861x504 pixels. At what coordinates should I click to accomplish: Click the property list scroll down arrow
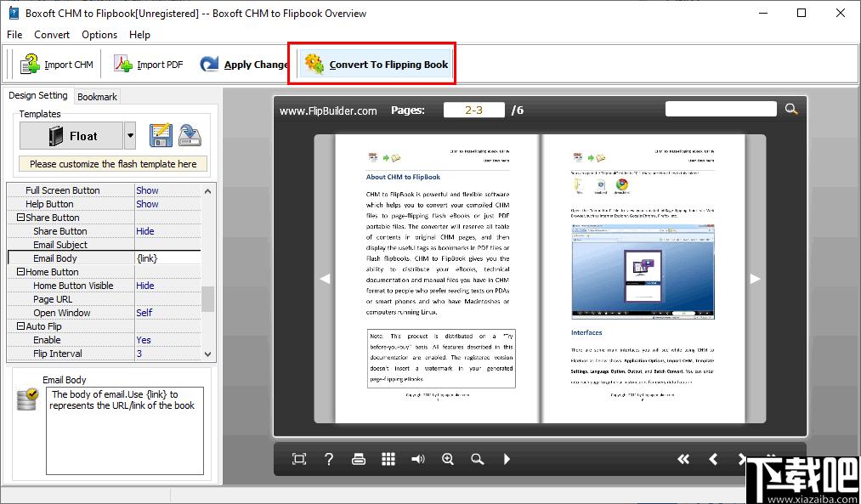coord(207,354)
